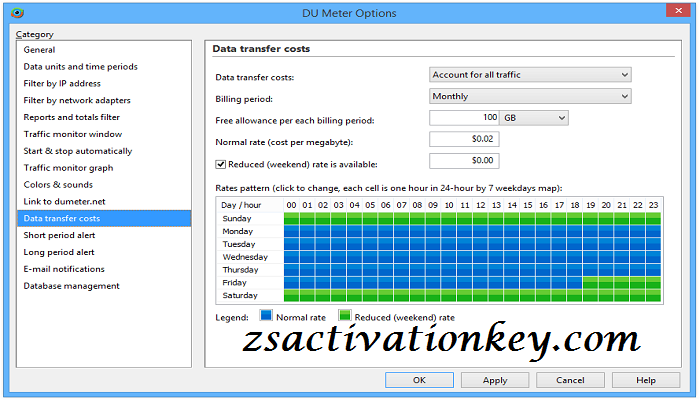The width and height of the screenshot is (700, 400).
Task: Close the DU Meter Options window
Action: pyautogui.click(x=678, y=10)
